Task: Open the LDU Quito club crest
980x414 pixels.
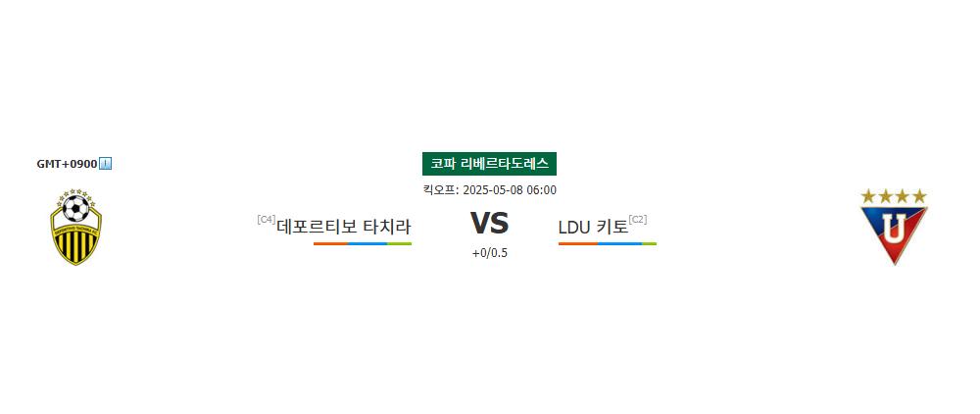Action: [894, 227]
